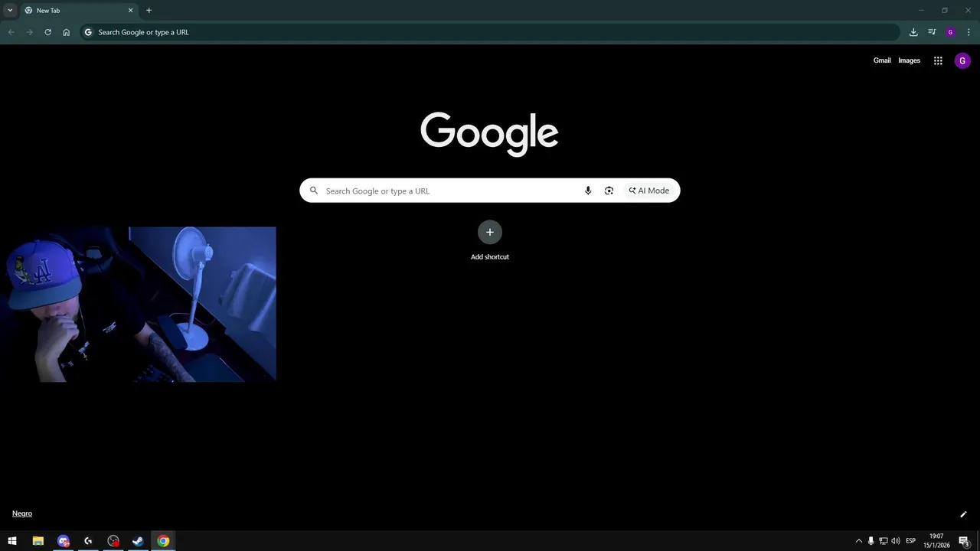Image resolution: width=980 pixels, height=551 pixels.
Task: Click the webcam overlay thumbnail
Action: 138,304
